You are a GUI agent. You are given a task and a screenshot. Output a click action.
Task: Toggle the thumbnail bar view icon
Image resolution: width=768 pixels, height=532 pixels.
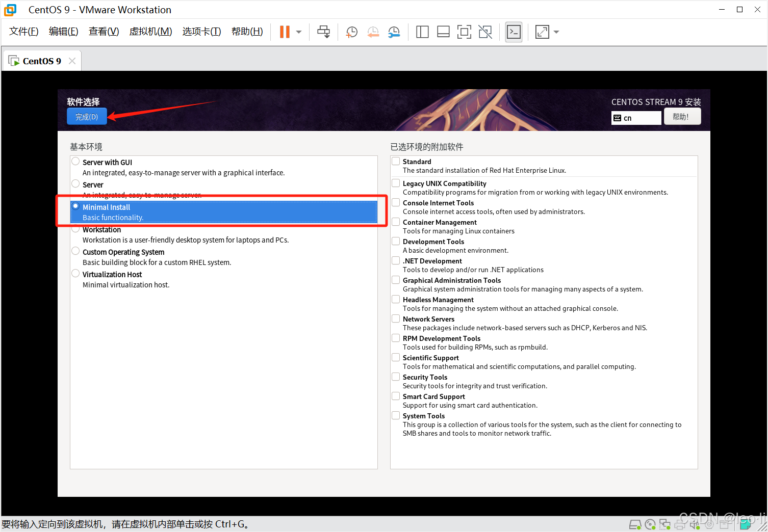[x=443, y=32]
